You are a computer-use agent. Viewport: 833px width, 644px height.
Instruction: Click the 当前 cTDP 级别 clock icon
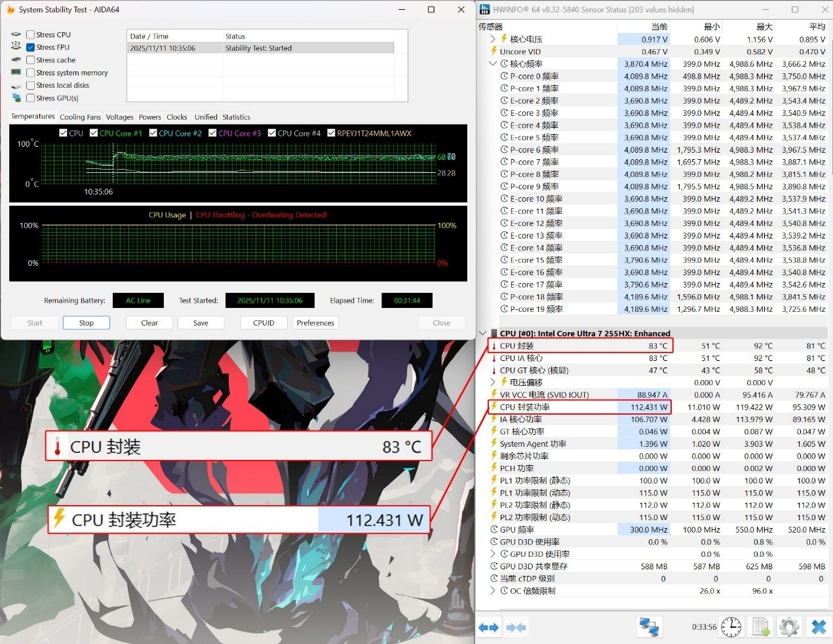click(494, 578)
